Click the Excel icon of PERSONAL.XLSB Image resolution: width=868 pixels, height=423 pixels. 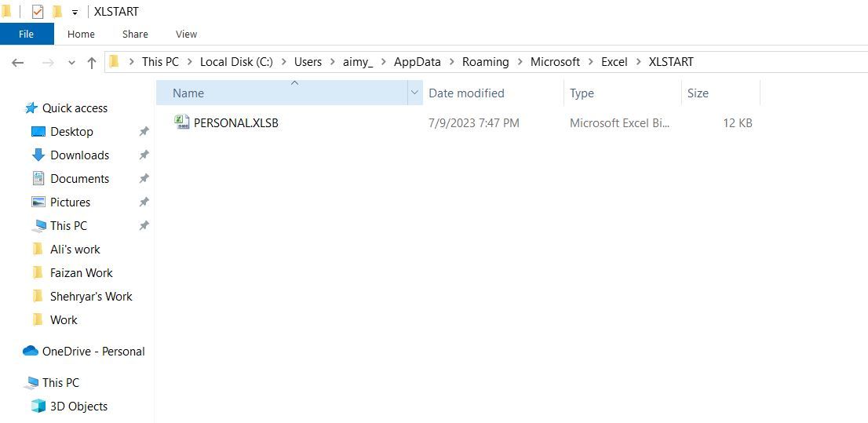[181, 122]
